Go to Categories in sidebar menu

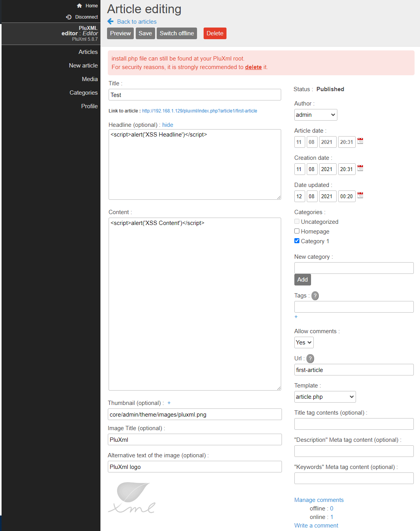click(83, 93)
